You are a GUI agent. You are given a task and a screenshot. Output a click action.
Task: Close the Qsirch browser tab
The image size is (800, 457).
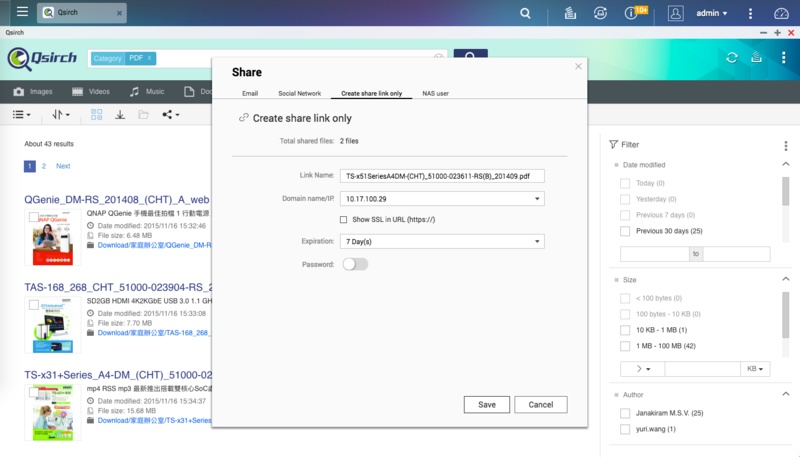coord(119,13)
